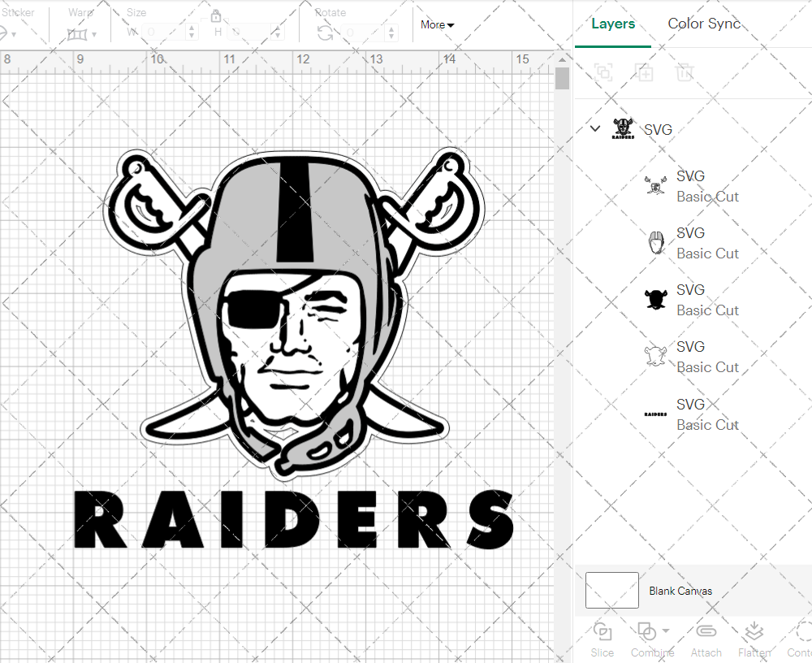812x663 pixels.
Task: Select the gray helmet SVG layer
Action: coord(693,243)
